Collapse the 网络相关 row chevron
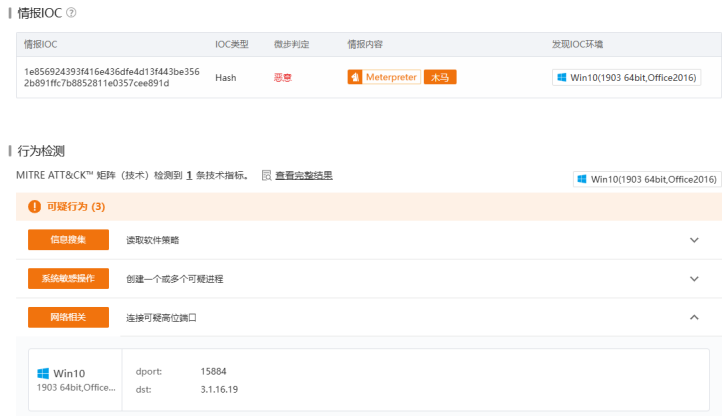The height and width of the screenshot is (416, 724). [694, 317]
